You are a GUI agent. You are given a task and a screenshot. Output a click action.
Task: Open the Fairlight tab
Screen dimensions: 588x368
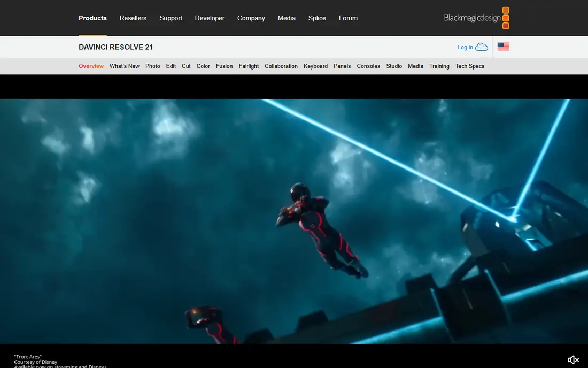[x=249, y=66]
